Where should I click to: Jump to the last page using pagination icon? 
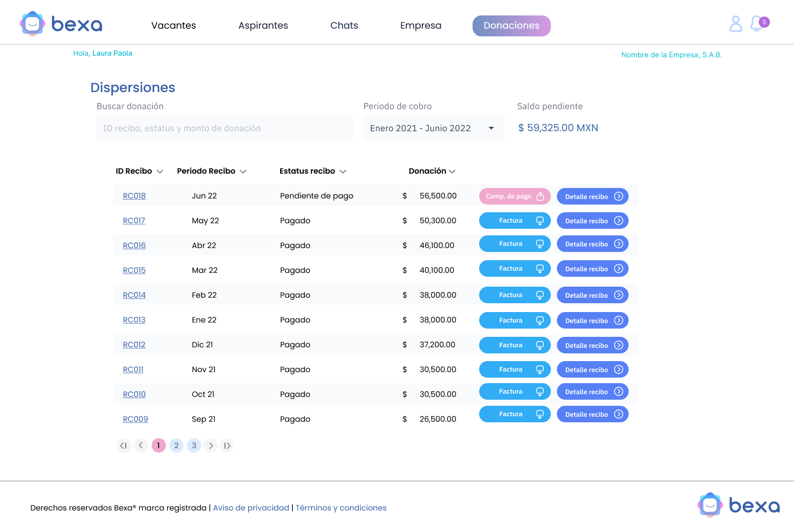tap(227, 445)
